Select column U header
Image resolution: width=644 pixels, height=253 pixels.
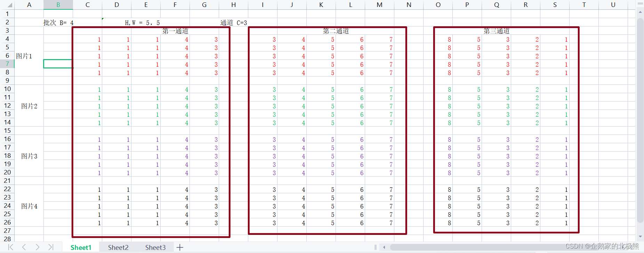(613, 5)
